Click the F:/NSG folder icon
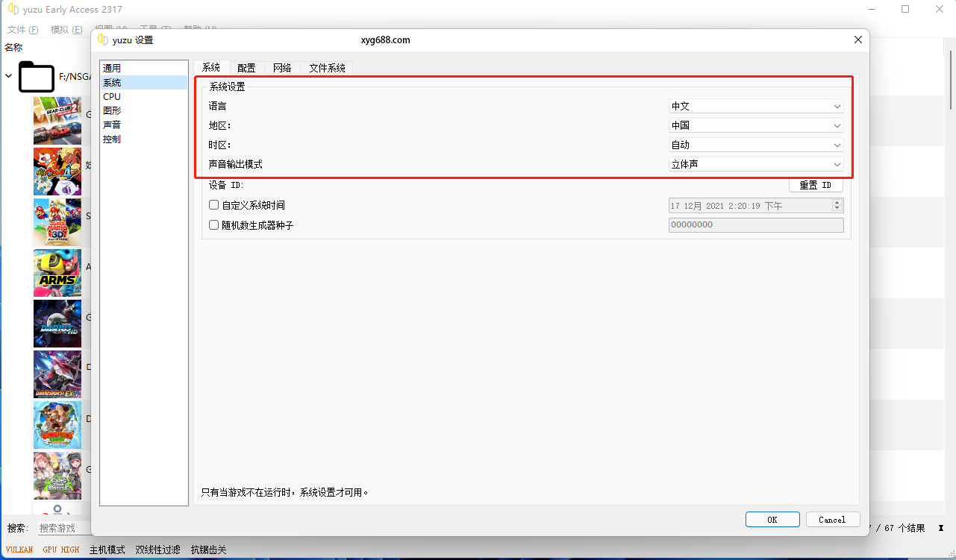 [37, 77]
